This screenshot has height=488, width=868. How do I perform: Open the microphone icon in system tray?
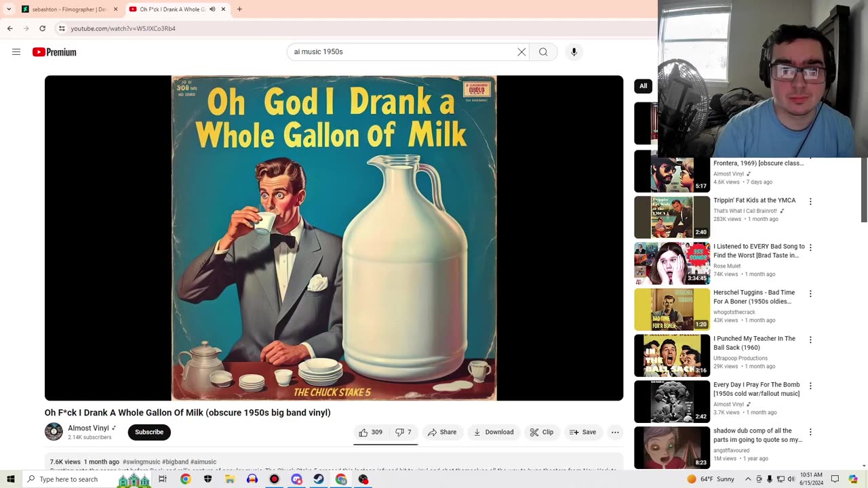770,479
